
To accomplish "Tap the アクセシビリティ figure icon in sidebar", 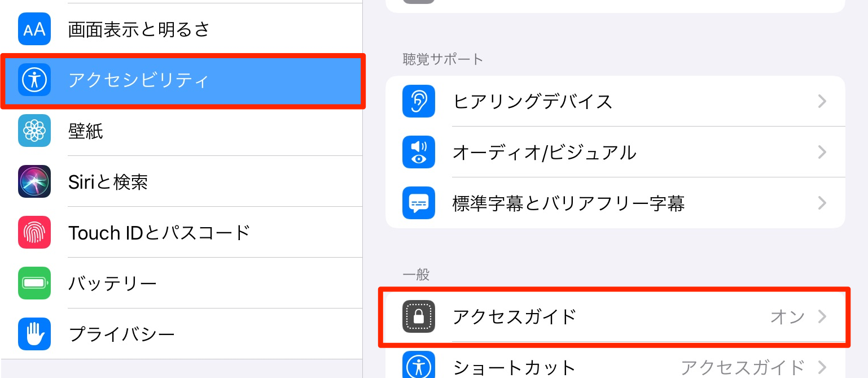I will [34, 80].
